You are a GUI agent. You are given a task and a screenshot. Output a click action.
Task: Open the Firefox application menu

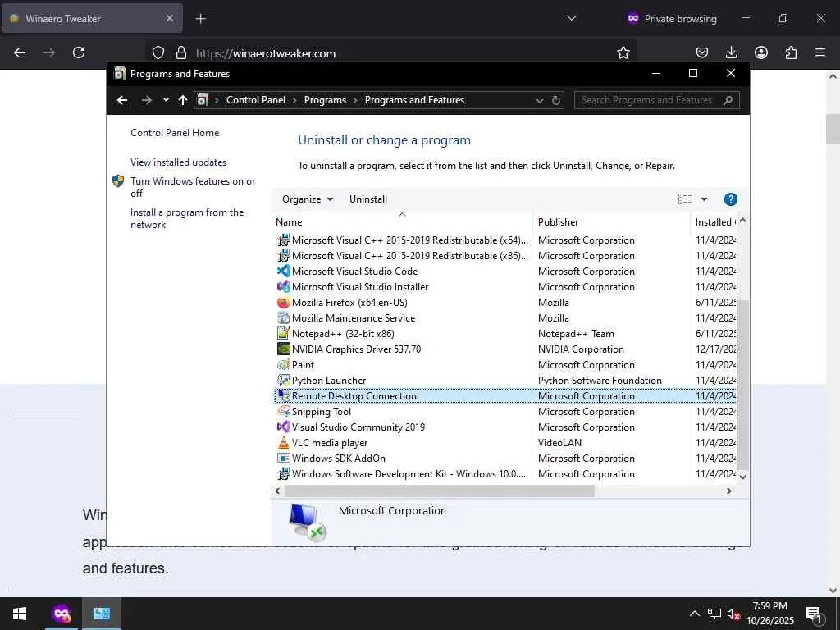pos(820,52)
